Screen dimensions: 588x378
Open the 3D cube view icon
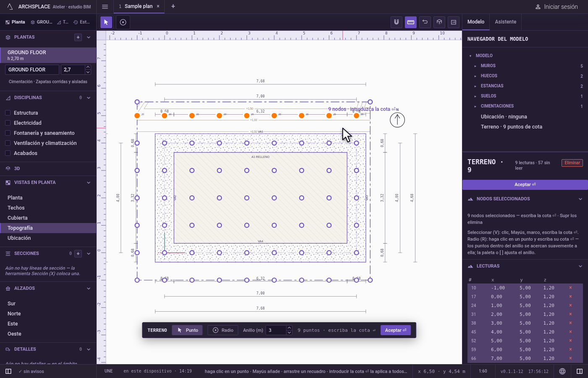(x=439, y=22)
